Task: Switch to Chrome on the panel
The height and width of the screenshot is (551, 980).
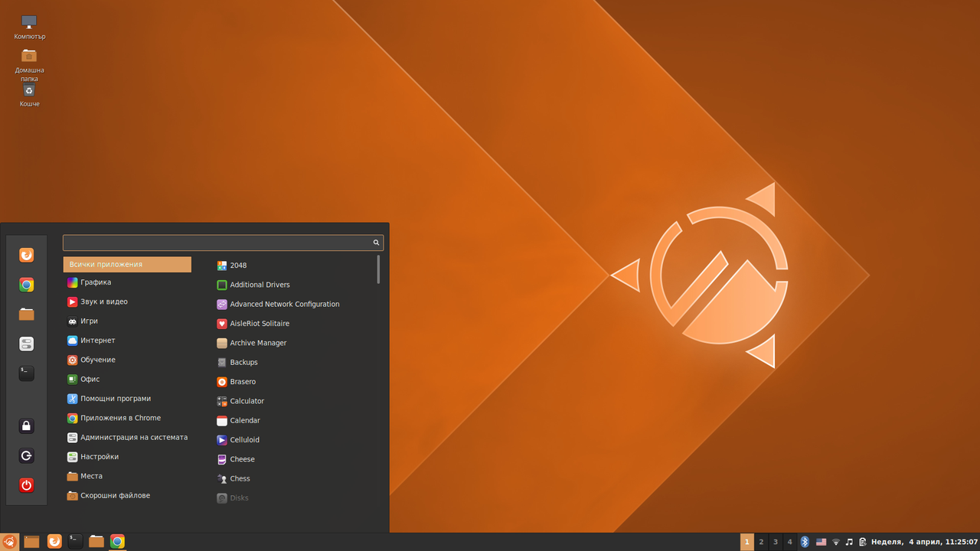Action: 117,542
